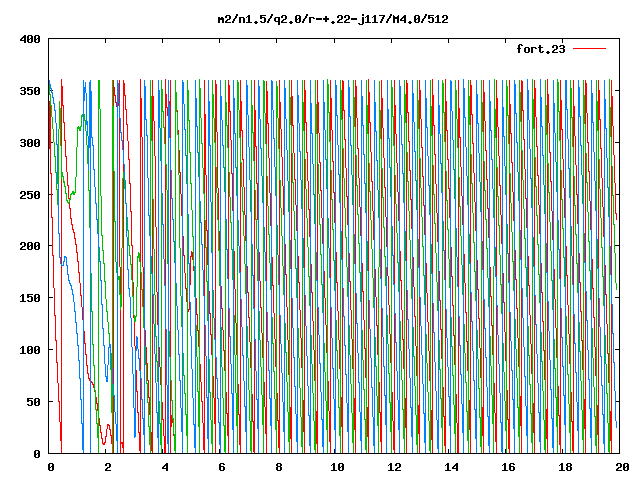640x480 pixels.
Task: Click the x-axis label 20
Action: click(622, 467)
